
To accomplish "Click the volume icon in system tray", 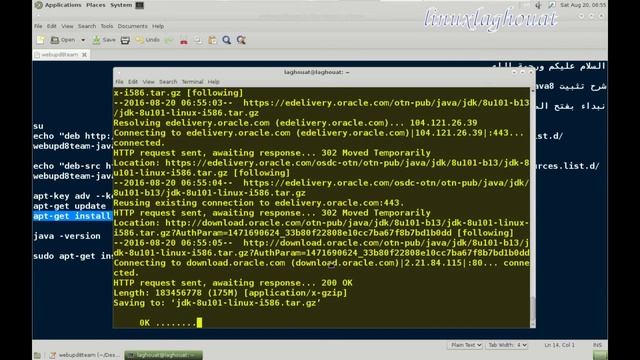I will click(x=538, y=5).
